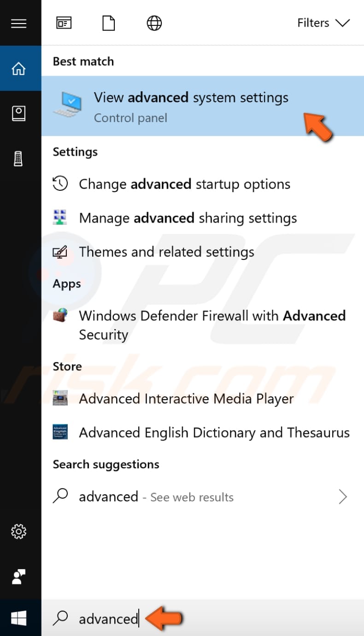The height and width of the screenshot is (636, 364).
Task: Filter results by Web globe icon
Action: [154, 23]
